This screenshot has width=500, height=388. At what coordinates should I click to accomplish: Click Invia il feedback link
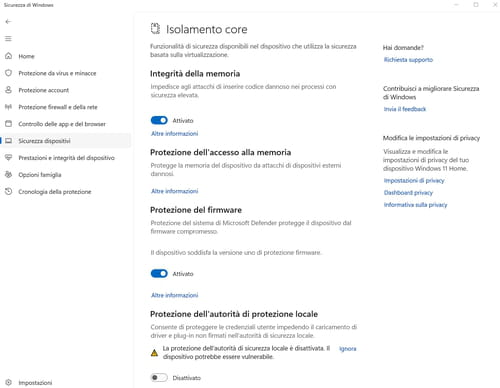click(405, 109)
